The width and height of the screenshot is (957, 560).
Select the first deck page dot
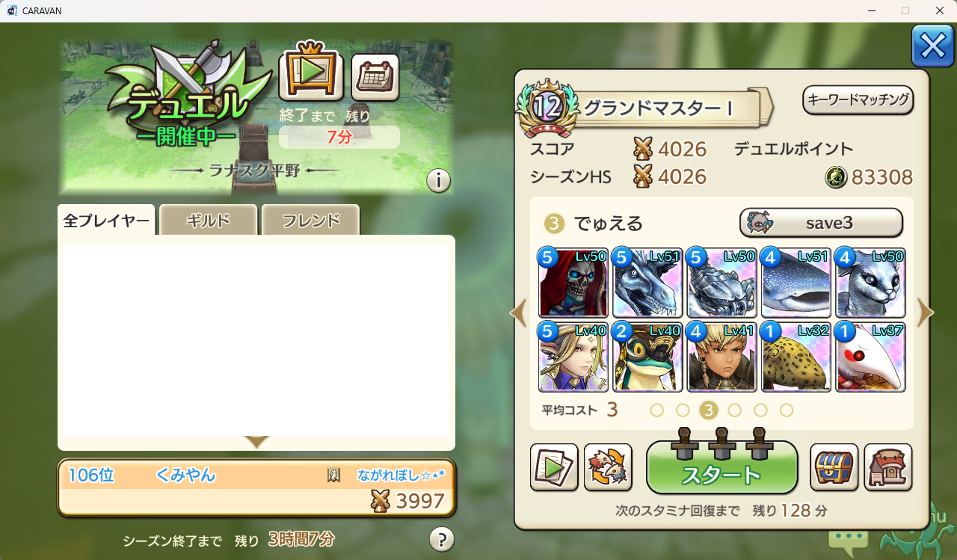[x=657, y=410]
